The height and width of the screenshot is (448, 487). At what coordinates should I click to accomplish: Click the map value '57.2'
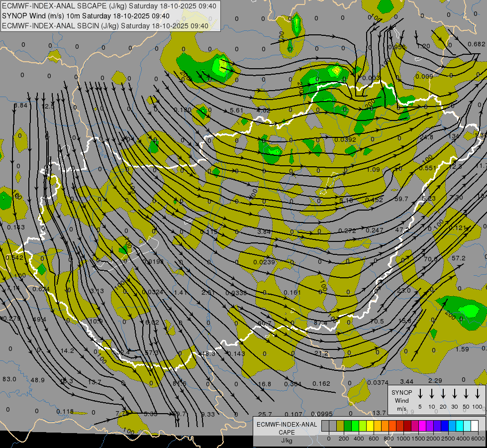pos(459,258)
